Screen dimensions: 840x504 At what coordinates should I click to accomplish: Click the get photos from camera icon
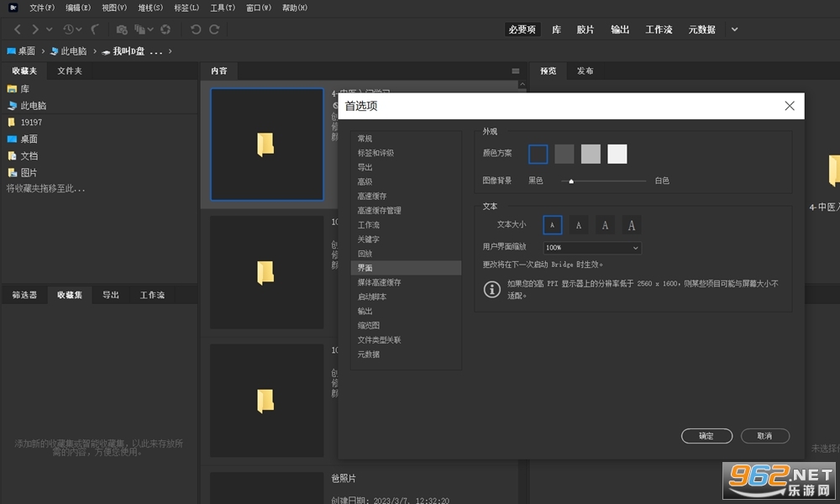click(122, 29)
